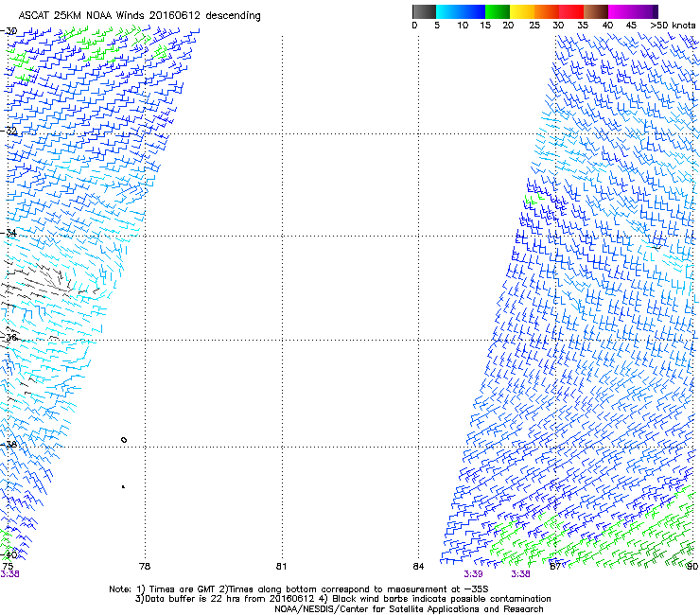Click the small island outline near -38 latitude

pos(124,440)
